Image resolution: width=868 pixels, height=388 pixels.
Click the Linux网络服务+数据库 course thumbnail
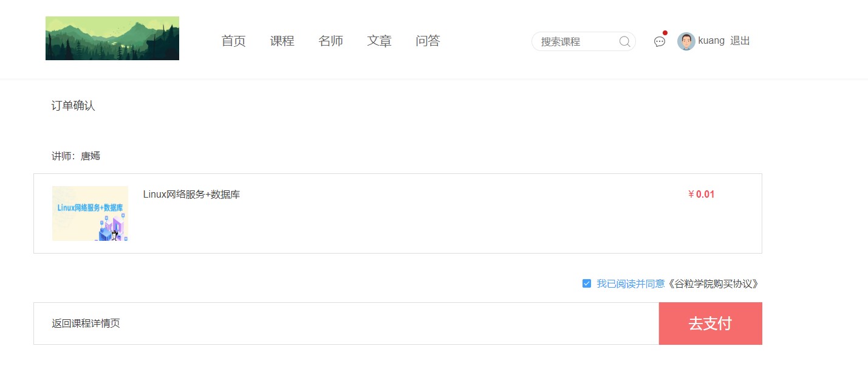(x=90, y=213)
